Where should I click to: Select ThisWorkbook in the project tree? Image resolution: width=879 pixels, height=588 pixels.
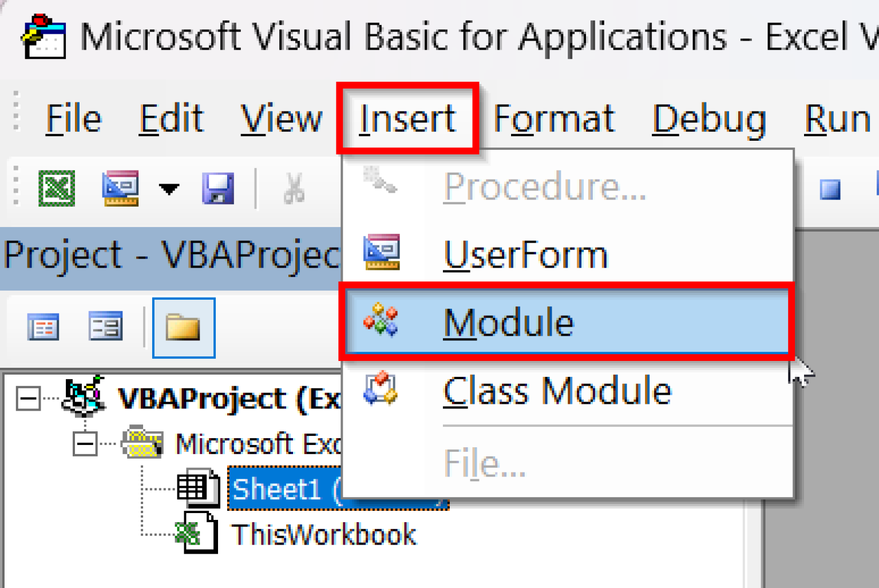tap(323, 535)
